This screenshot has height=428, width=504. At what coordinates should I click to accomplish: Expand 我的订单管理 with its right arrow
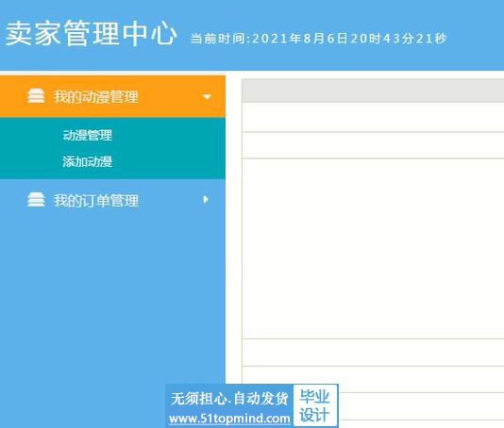pos(206,200)
